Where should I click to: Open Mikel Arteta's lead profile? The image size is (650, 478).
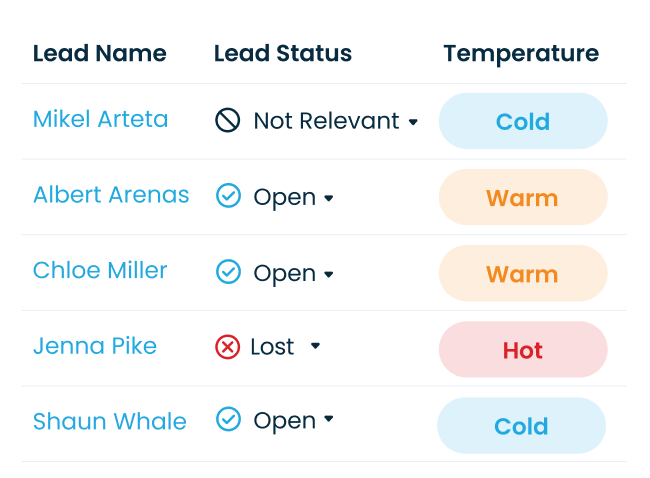pos(100,120)
